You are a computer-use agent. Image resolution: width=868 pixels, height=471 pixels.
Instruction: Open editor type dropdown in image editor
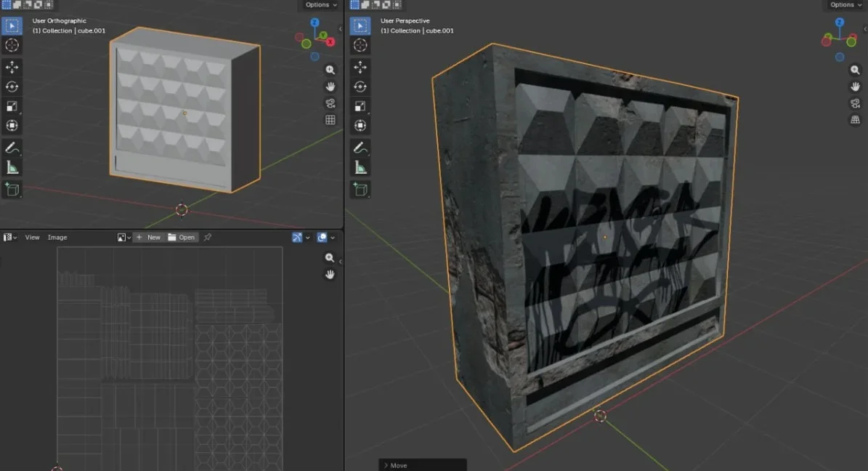point(9,238)
